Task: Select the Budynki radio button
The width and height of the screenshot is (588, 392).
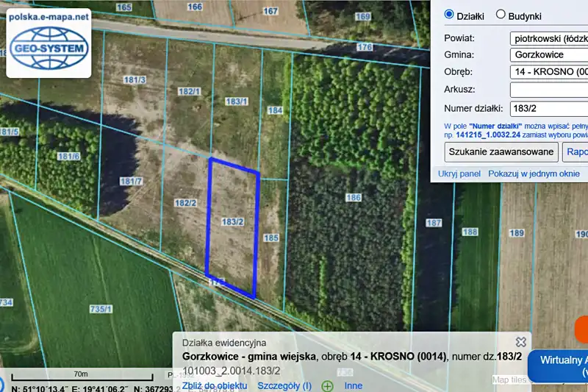Action: 501,15
